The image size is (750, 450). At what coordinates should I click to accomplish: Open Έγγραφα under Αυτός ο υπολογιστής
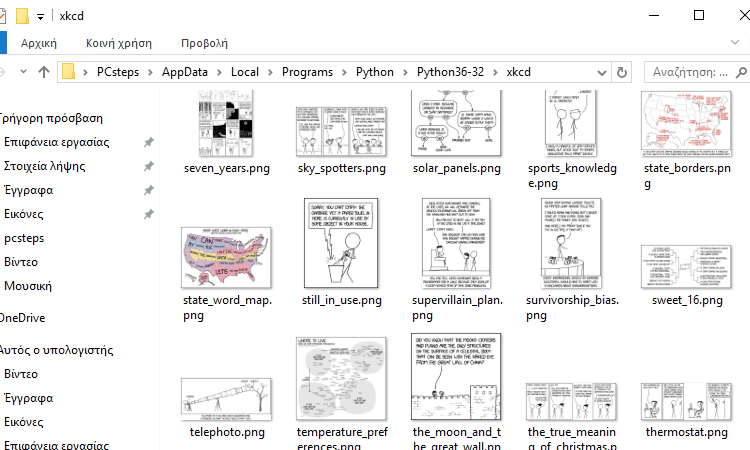pos(29,397)
